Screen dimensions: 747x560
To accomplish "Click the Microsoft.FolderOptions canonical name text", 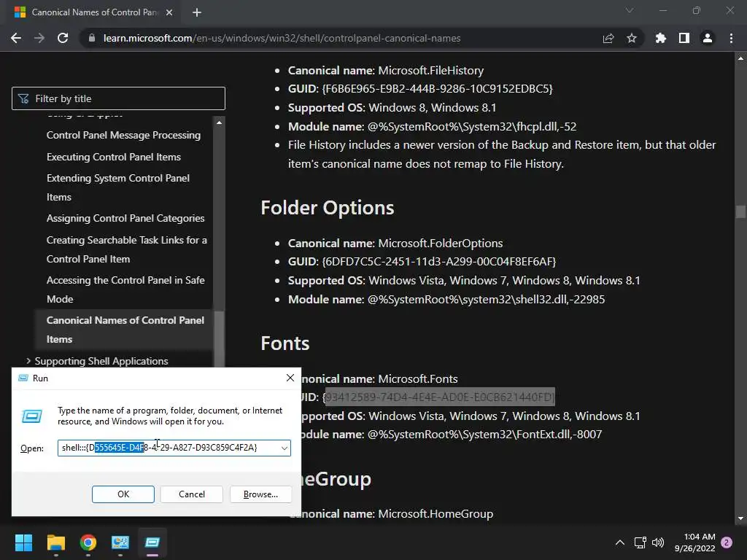I will 440,244.
